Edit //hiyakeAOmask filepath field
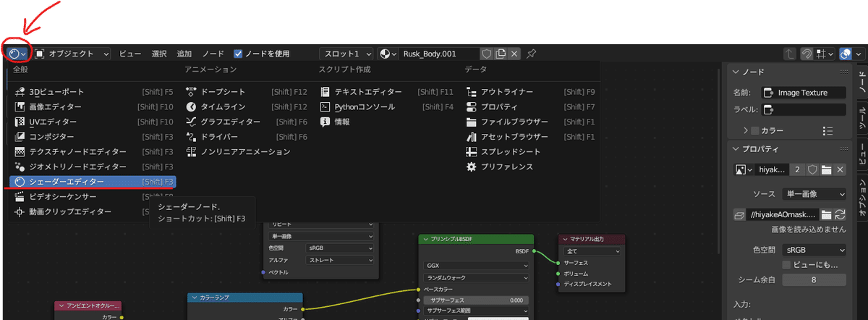Viewport: 868px width, 320px height. pyautogui.click(x=783, y=215)
